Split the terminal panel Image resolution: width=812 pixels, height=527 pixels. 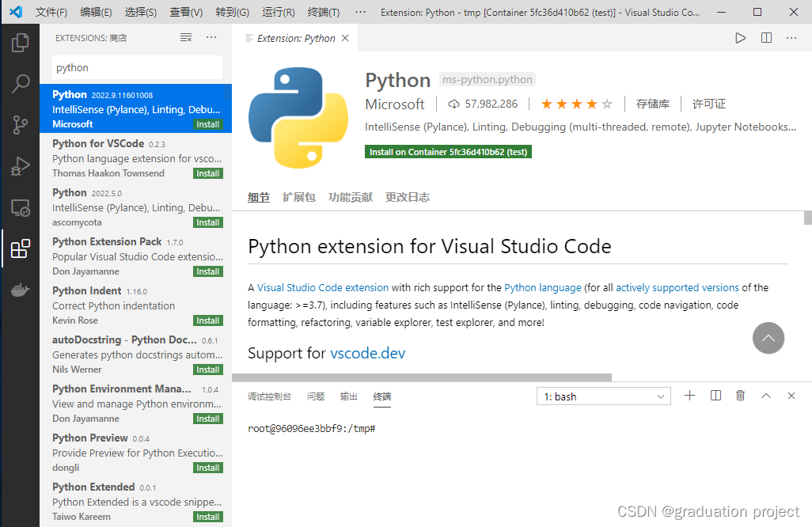[715, 396]
